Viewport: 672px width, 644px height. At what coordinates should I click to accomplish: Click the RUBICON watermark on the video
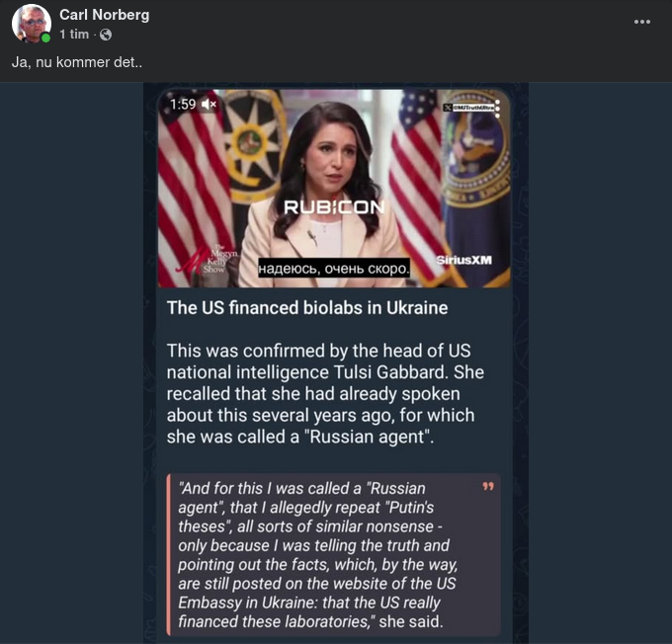pyautogui.click(x=333, y=207)
